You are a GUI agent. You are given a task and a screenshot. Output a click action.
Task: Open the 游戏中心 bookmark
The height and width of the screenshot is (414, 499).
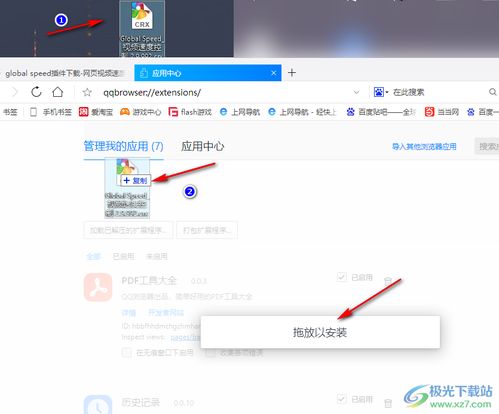(141, 112)
